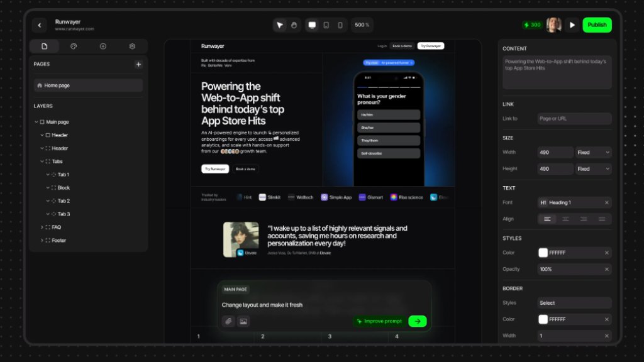Collapse the Tabs layer

(x=42, y=162)
